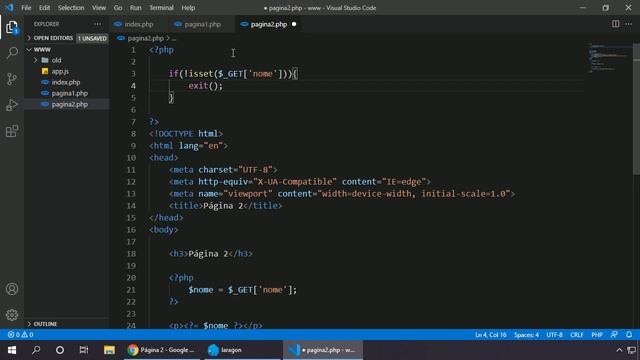Open the errors and warnings status indicator
640x360 pixels.
pyautogui.click(x=20, y=335)
